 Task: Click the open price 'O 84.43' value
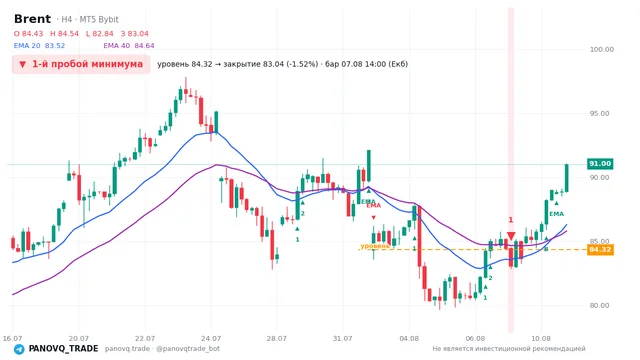tap(28, 34)
